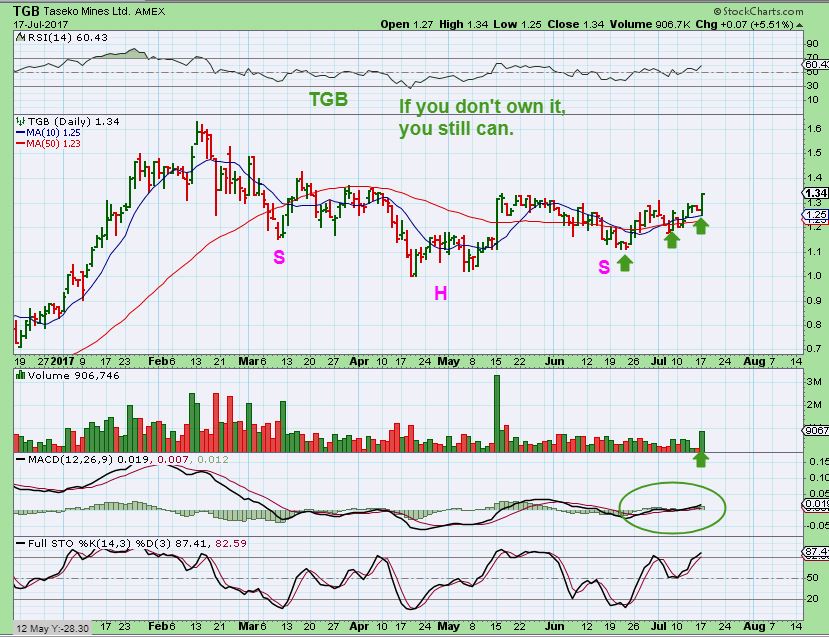Click the 3M volume axis label
The image size is (829, 637).
(x=814, y=382)
